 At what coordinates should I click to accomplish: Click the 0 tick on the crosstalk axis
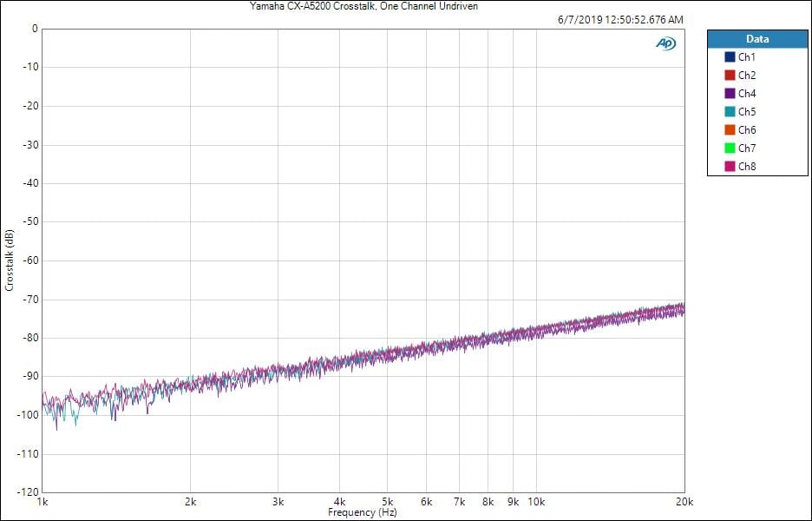click(x=34, y=29)
